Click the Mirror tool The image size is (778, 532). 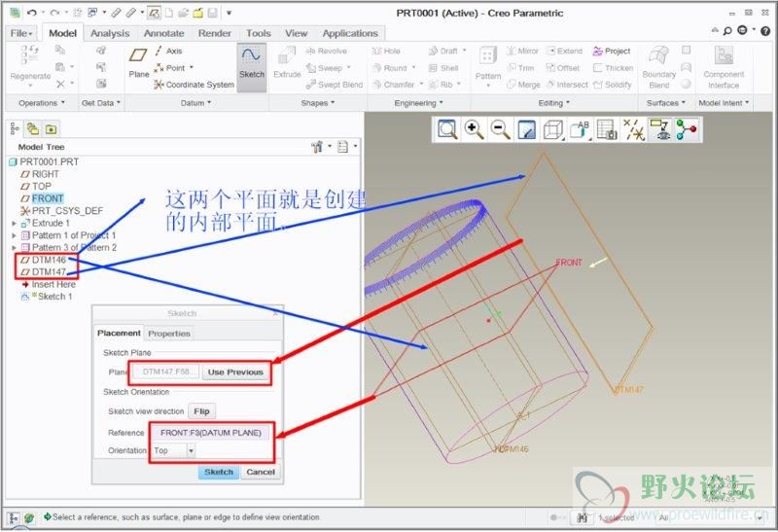pyautogui.click(x=522, y=52)
